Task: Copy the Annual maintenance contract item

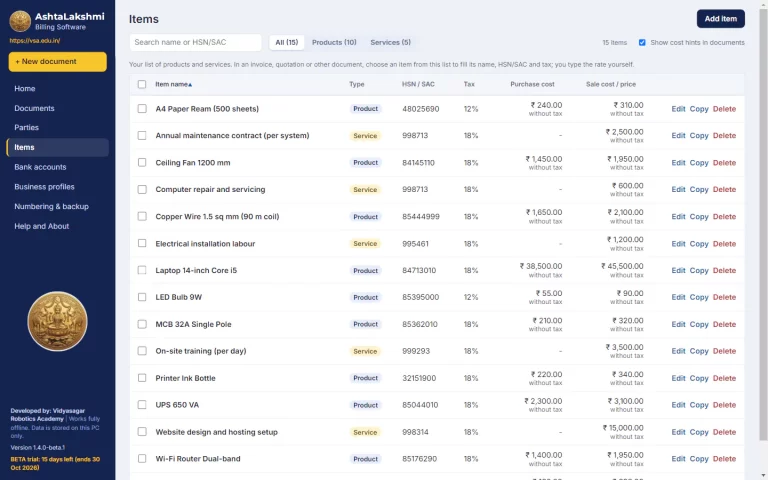Action: tap(699, 136)
